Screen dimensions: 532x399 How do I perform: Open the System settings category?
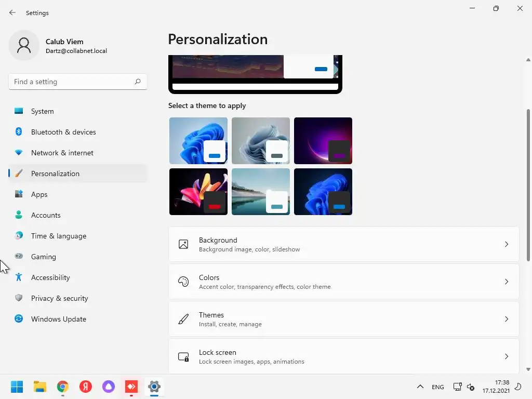point(78,111)
